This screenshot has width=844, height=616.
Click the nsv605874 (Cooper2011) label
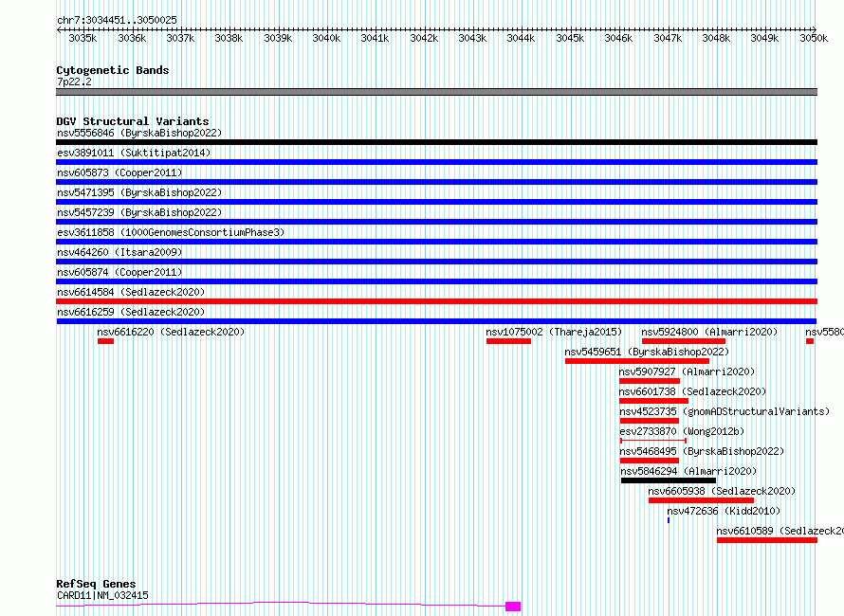click(119, 272)
